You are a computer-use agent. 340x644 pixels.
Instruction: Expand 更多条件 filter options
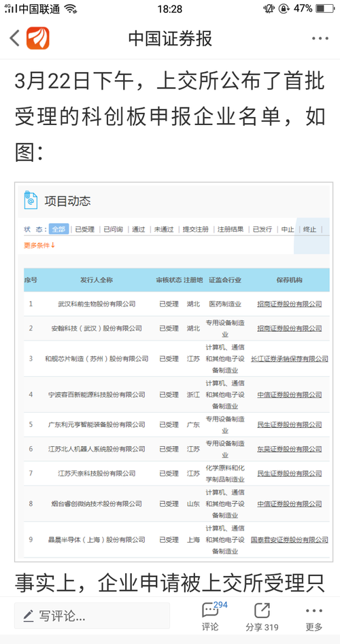coord(39,245)
